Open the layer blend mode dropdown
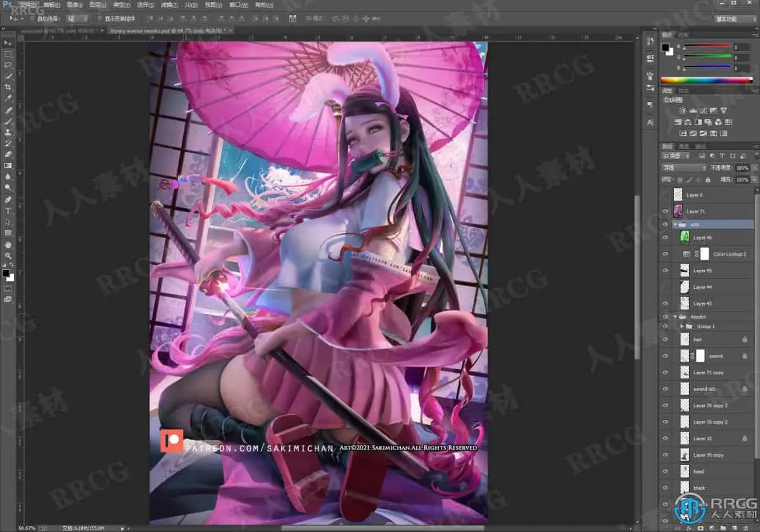 (685, 168)
